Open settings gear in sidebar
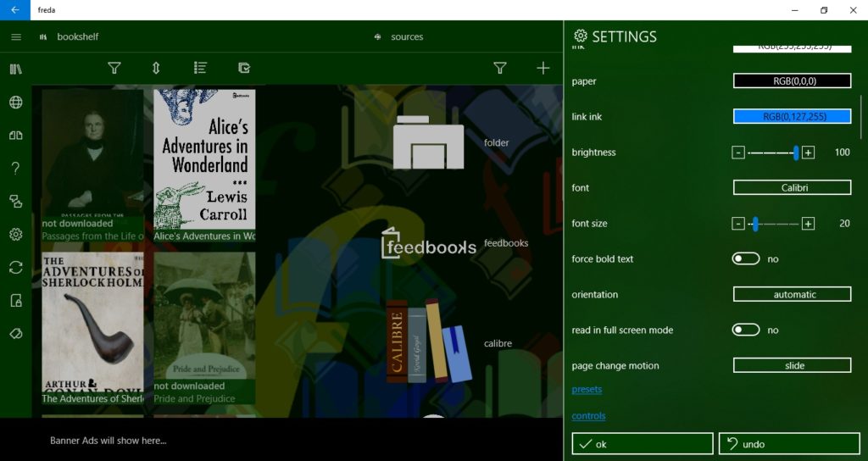The width and height of the screenshot is (868, 461). (16, 235)
